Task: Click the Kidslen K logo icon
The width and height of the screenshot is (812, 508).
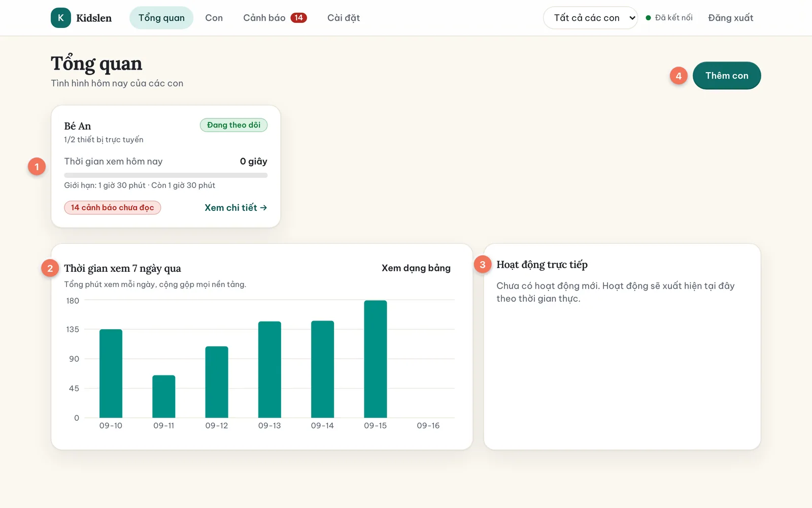Action: click(61, 18)
